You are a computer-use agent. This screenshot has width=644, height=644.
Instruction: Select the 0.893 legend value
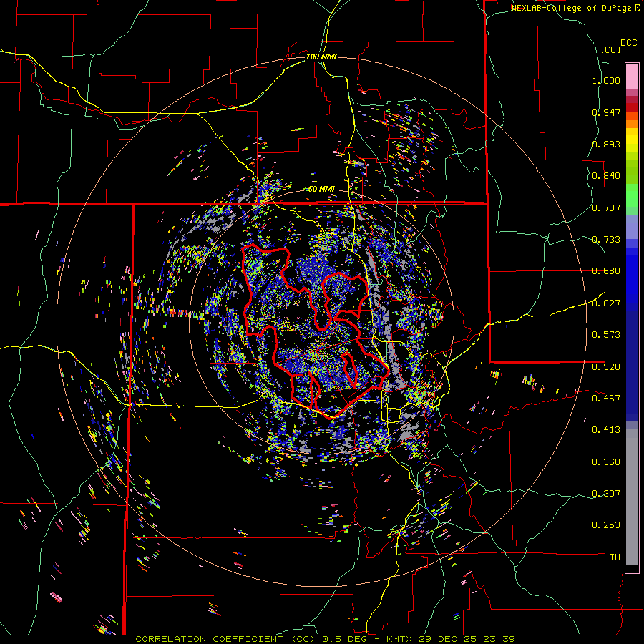point(606,144)
